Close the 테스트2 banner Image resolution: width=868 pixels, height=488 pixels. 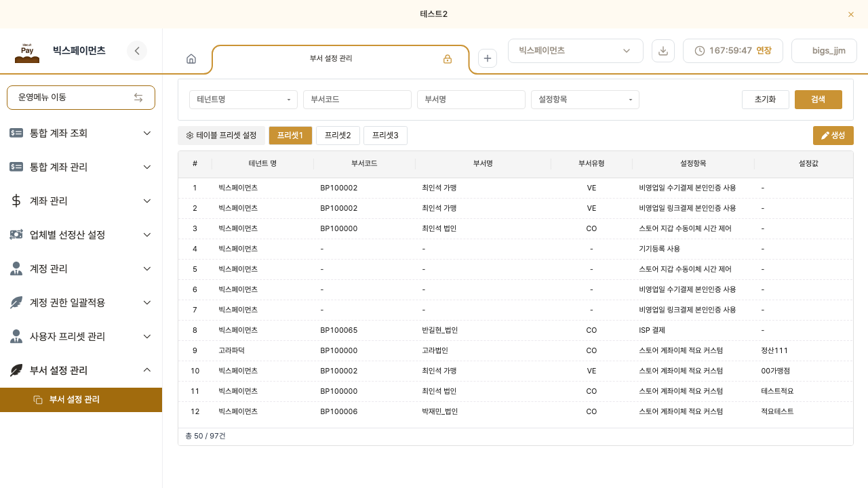coord(851,14)
